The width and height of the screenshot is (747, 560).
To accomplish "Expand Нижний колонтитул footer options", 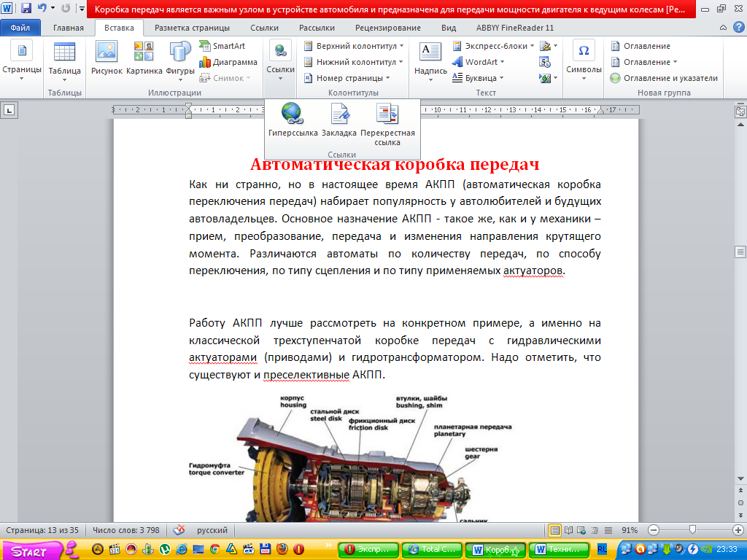I will pyautogui.click(x=354, y=62).
